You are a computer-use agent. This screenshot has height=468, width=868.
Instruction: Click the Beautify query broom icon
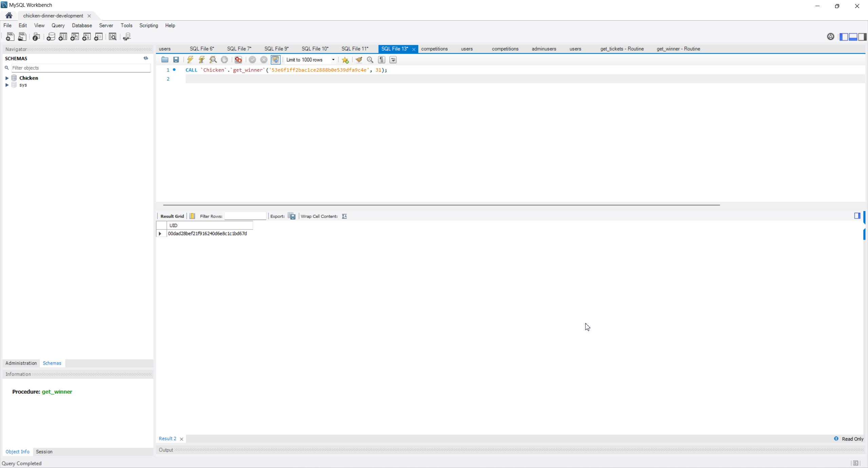click(x=359, y=60)
